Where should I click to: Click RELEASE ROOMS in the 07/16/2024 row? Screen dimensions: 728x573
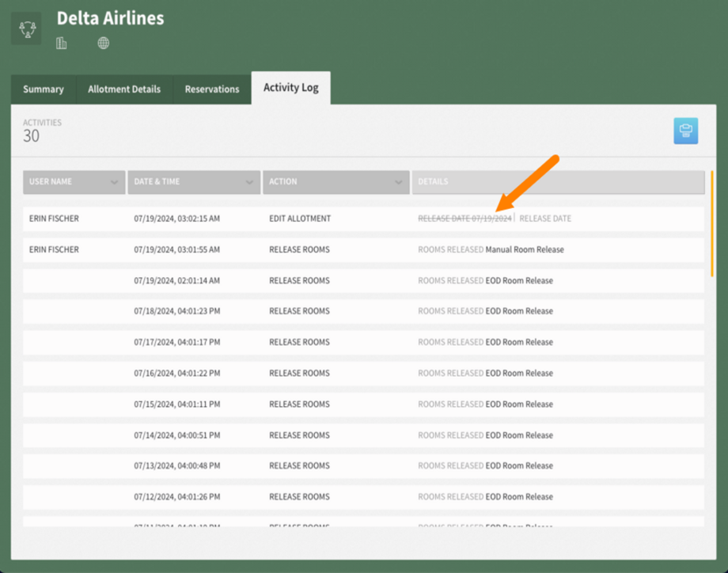click(x=299, y=374)
